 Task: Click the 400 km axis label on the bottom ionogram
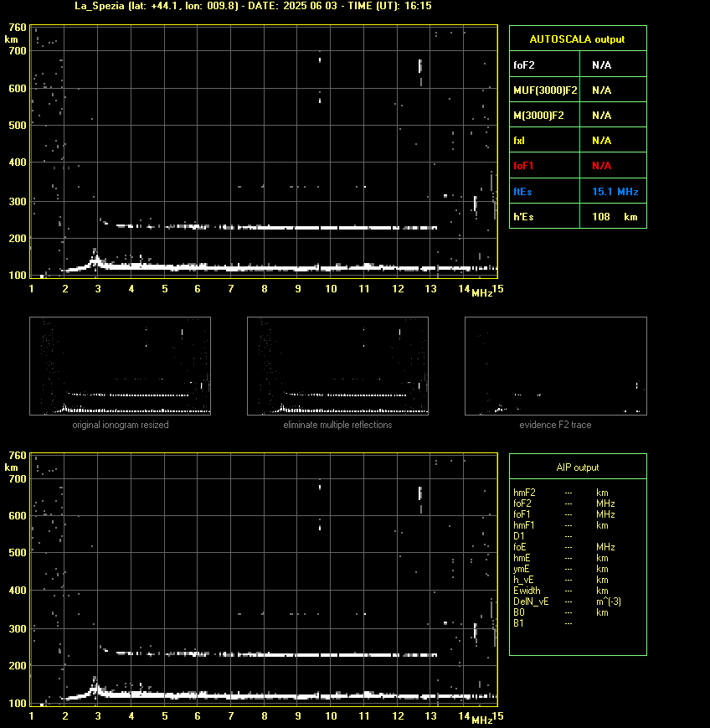pyautogui.click(x=18, y=591)
